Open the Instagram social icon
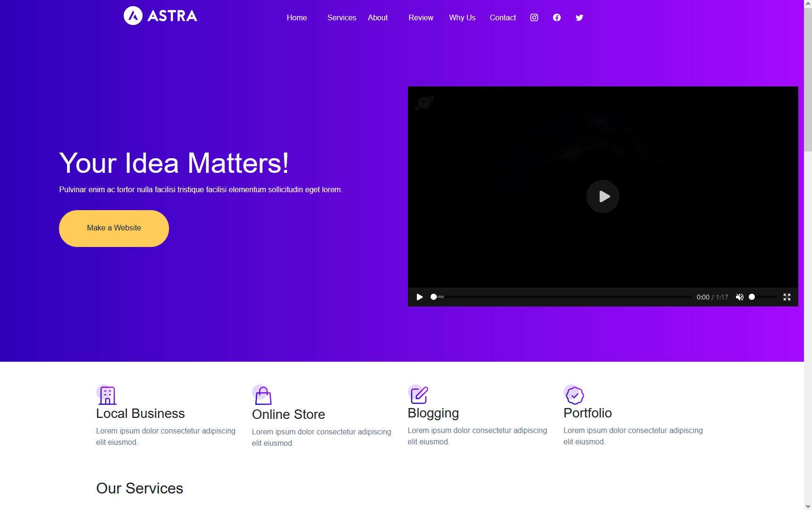812x510 pixels. point(534,17)
